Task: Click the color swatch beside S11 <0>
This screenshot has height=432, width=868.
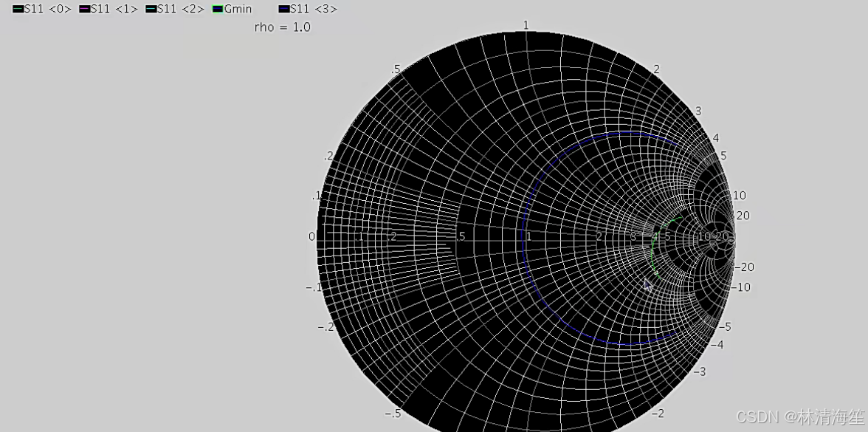Action: tap(18, 9)
